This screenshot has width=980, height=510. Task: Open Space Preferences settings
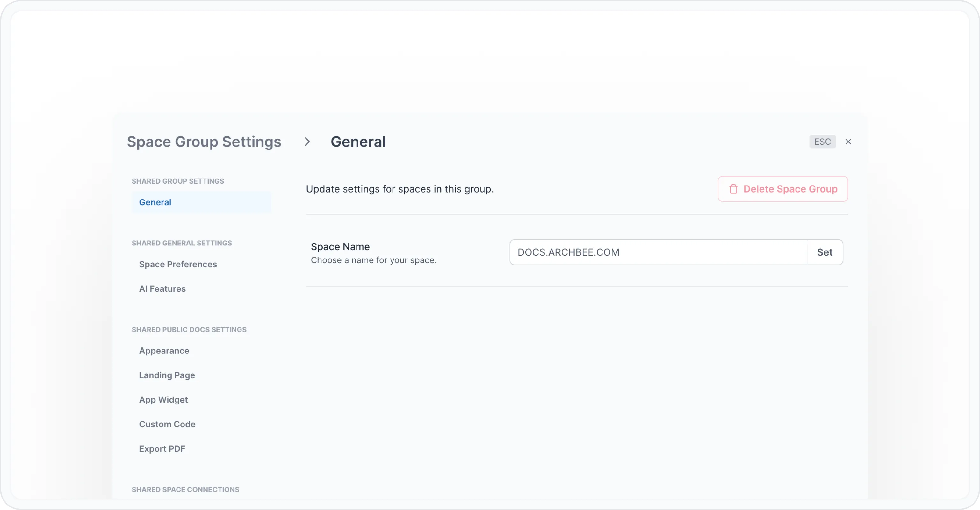click(178, 264)
